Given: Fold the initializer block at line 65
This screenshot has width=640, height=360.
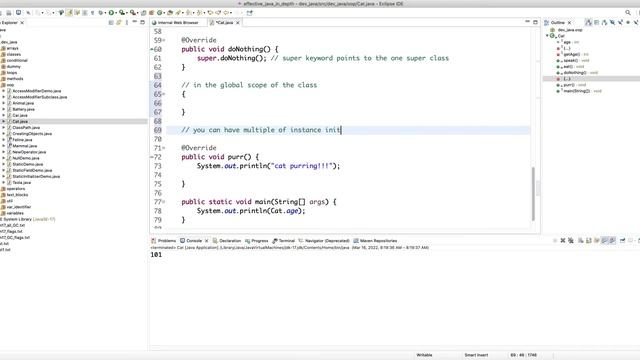Looking at the screenshot, I should coord(164,94).
